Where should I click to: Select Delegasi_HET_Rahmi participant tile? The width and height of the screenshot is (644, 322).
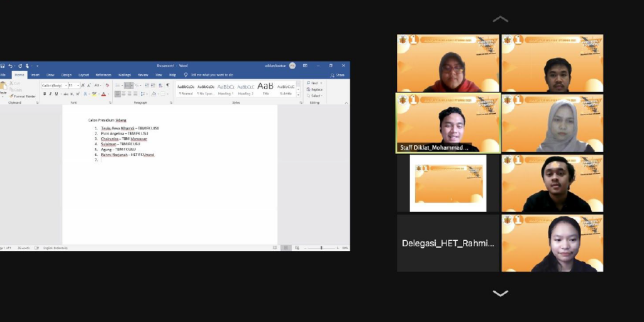448,243
